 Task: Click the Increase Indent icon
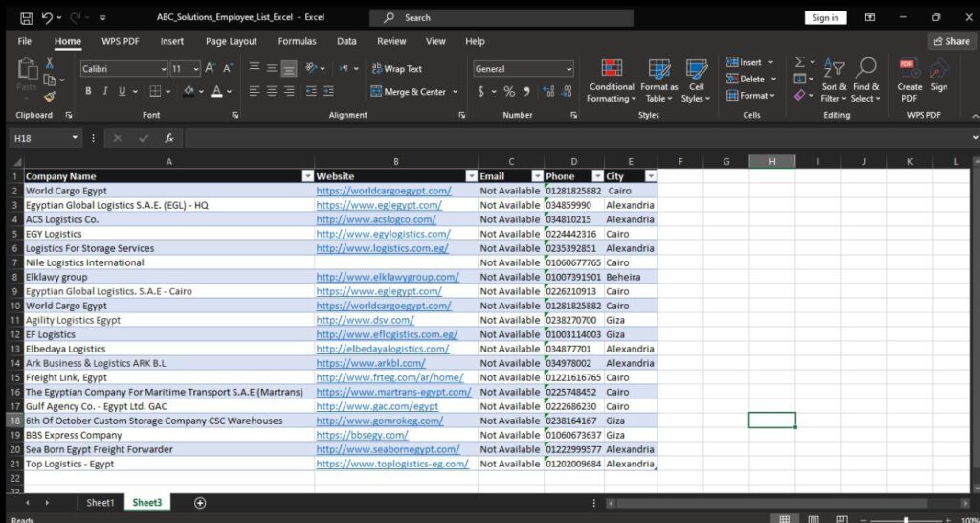[328, 91]
